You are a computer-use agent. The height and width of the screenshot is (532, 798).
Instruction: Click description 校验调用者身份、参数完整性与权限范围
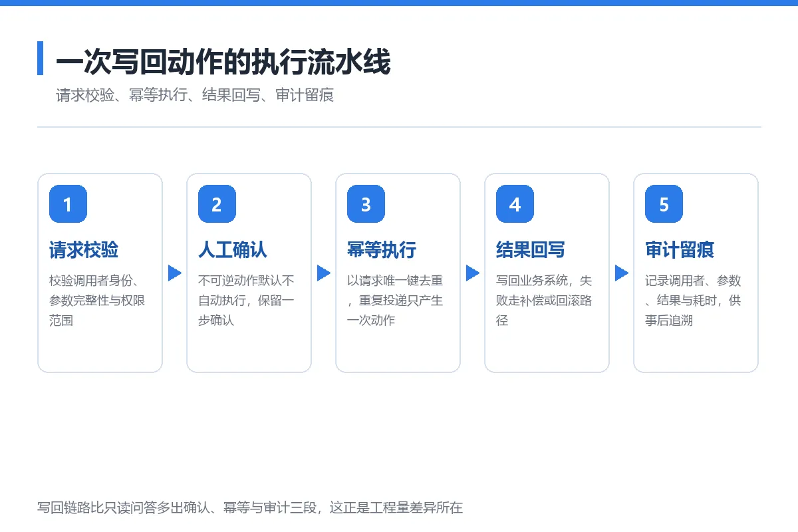coord(97,301)
